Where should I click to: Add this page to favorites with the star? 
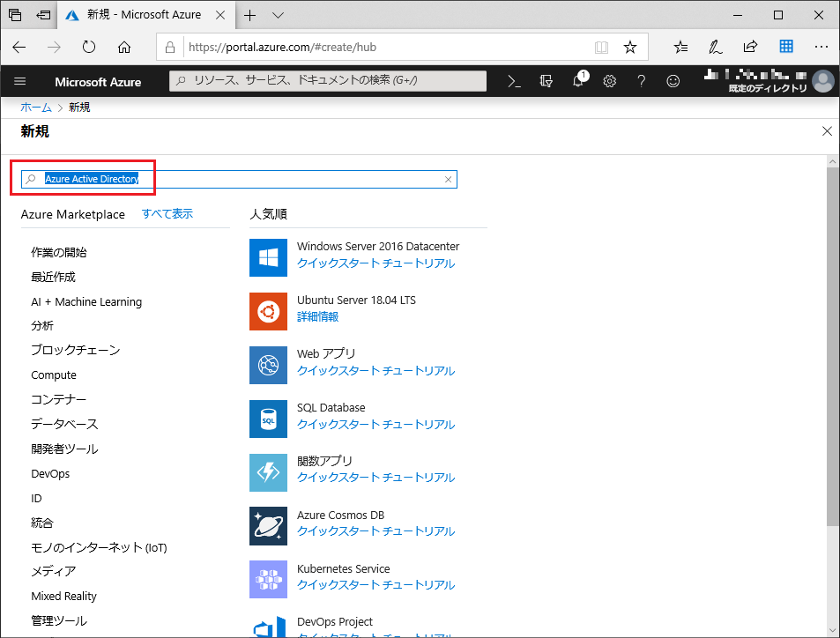coord(630,47)
